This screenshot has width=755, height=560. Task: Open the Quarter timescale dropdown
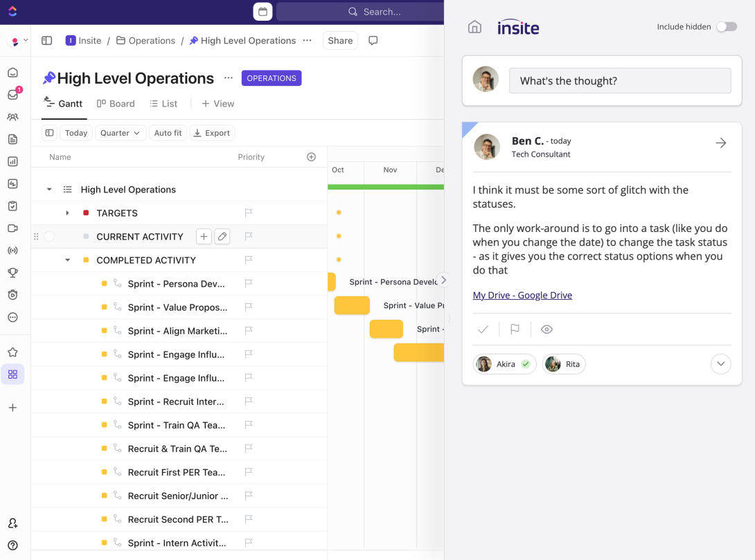coord(120,132)
